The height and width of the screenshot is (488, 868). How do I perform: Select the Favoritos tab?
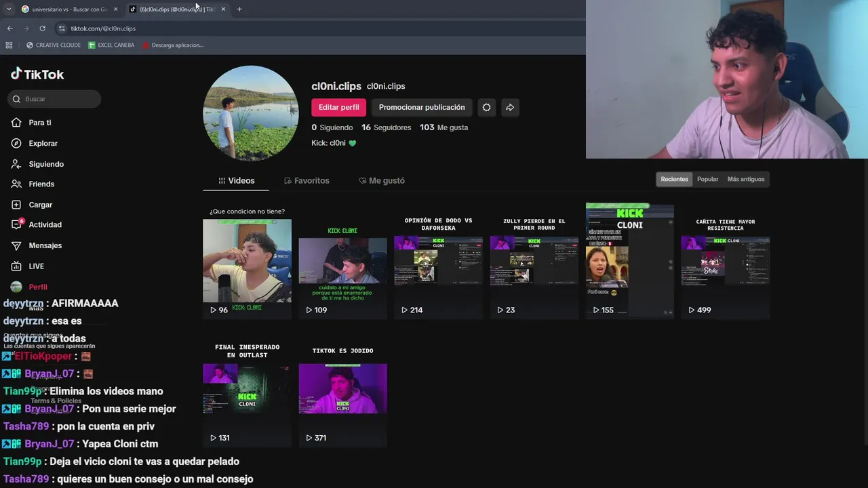pos(307,181)
